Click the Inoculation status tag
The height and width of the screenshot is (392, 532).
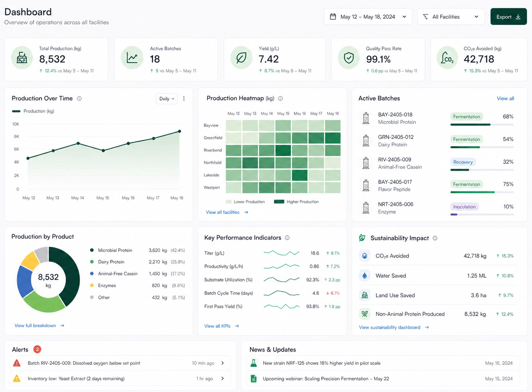click(x=464, y=207)
